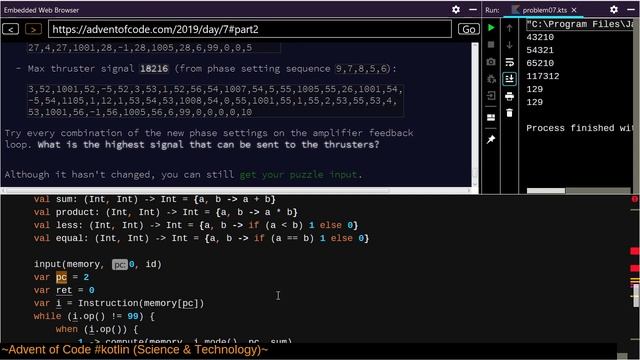Click the camera dump threads icon

(491, 62)
